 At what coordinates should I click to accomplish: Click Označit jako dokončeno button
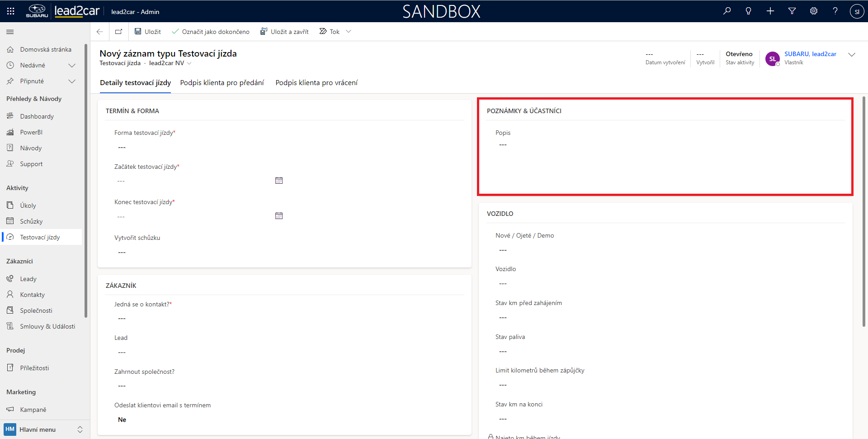click(x=211, y=32)
